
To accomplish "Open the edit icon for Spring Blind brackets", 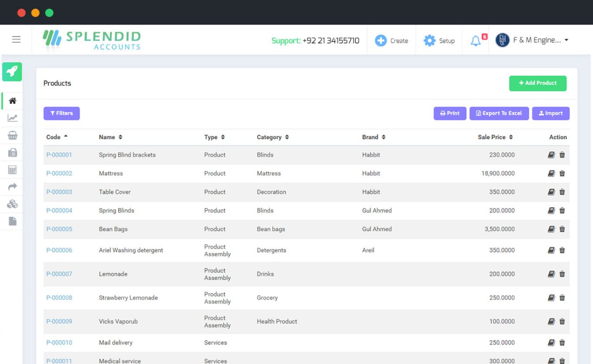I will click(x=551, y=155).
